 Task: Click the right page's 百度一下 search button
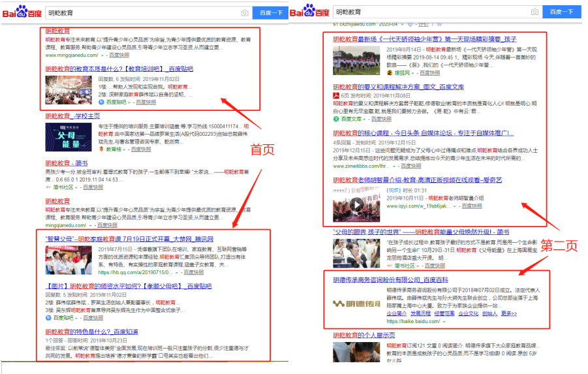click(562, 12)
